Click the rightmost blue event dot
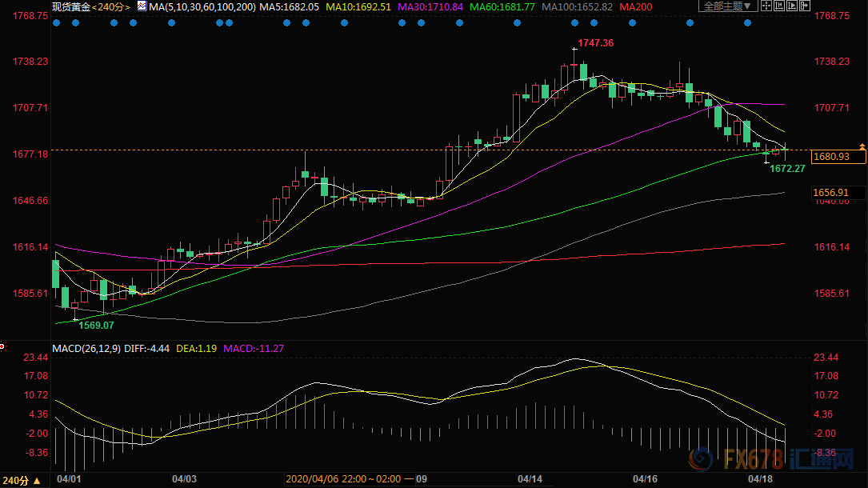Image resolution: width=868 pixels, height=488 pixels. [747, 23]
